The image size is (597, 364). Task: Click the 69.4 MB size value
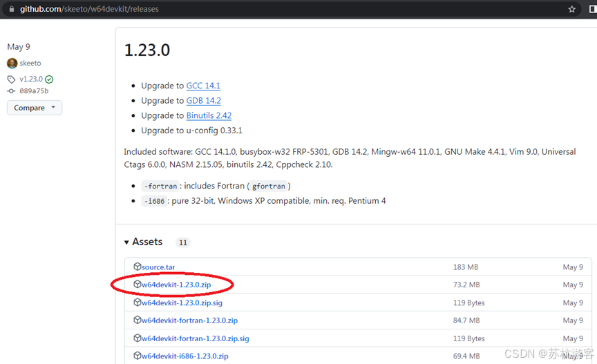coord(466,356)
